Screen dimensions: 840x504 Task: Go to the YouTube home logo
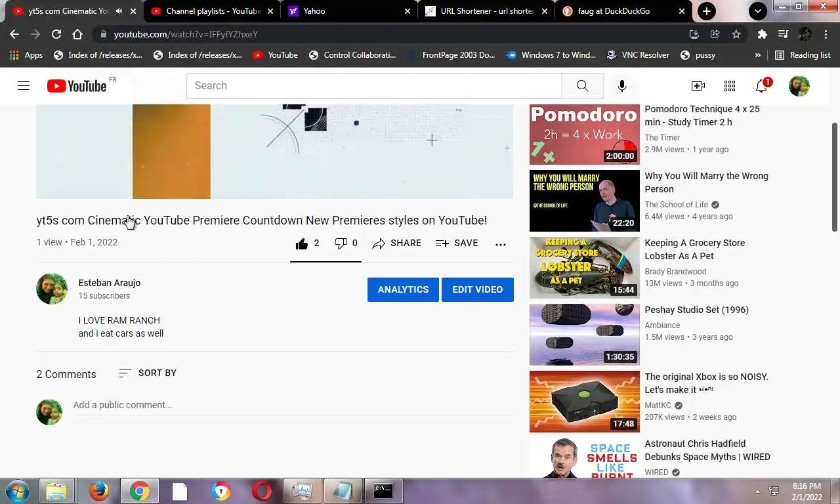tap(77, 86)
